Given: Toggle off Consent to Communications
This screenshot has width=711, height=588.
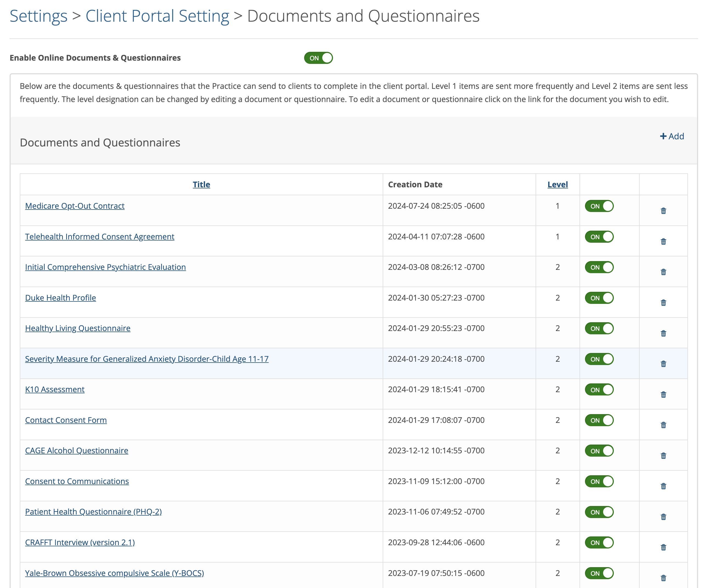Looking at the screenshot, I should (599, 481).
